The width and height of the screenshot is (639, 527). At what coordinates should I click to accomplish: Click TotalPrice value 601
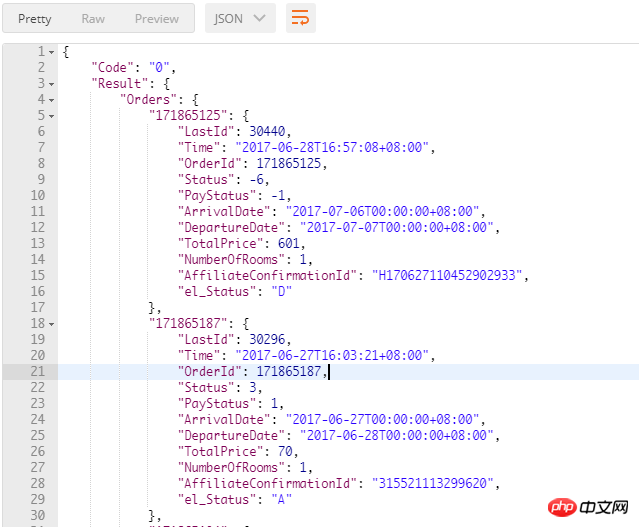[x=289, y=243]
